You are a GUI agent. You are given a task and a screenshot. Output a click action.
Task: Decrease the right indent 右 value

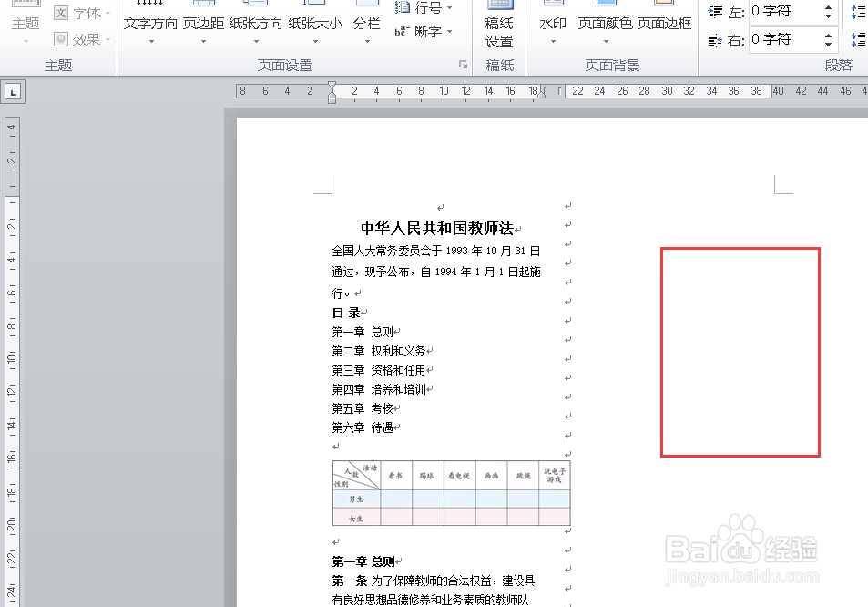coord(828,45)
